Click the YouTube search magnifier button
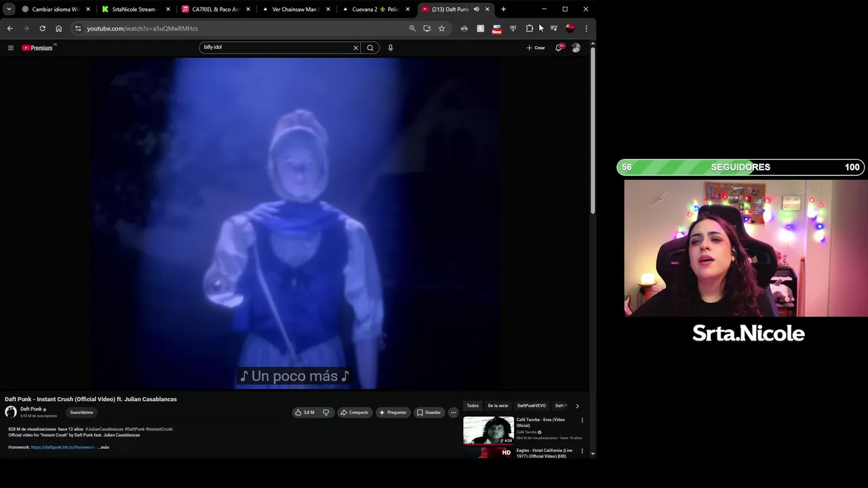868x488 pixels. pos(370,47)
